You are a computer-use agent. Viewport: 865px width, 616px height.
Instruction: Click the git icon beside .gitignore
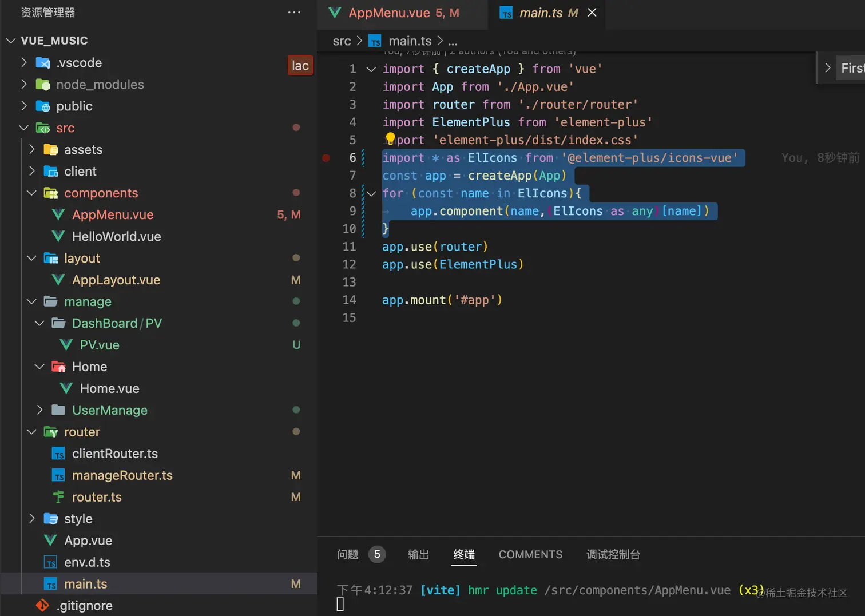[x=43, y=605]
